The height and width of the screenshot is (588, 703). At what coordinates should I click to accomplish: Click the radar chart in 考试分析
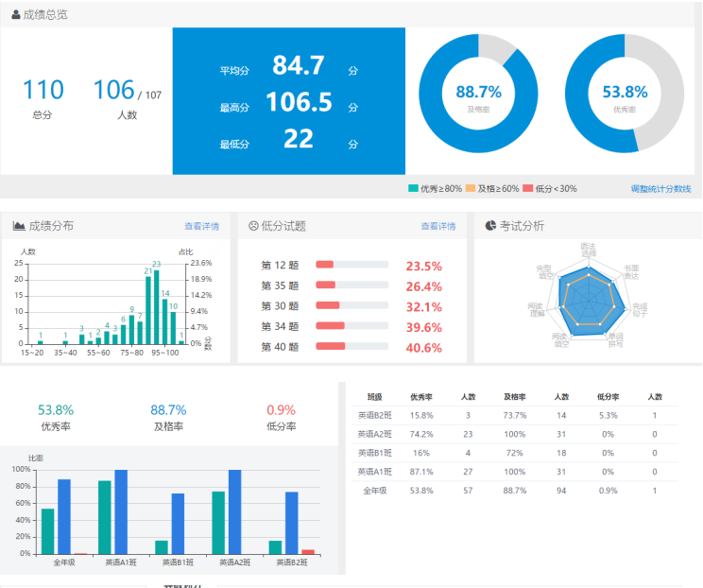[589, 300]
